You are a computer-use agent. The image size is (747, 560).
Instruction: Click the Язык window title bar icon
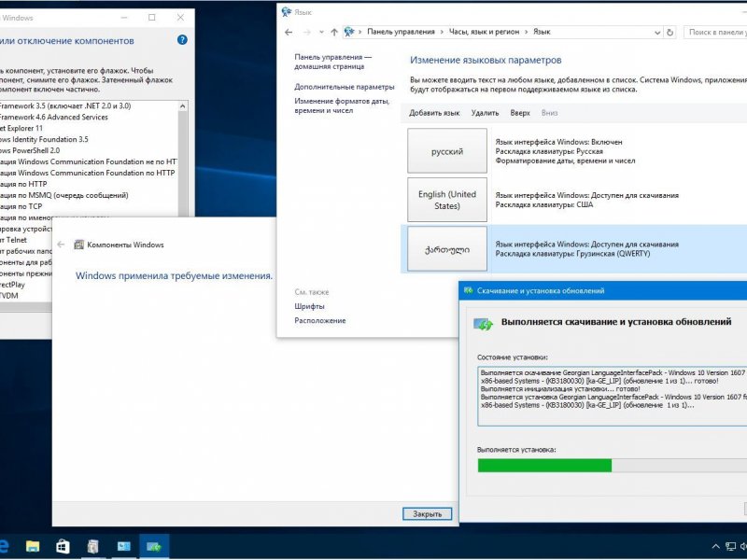(x=287, y=12)
